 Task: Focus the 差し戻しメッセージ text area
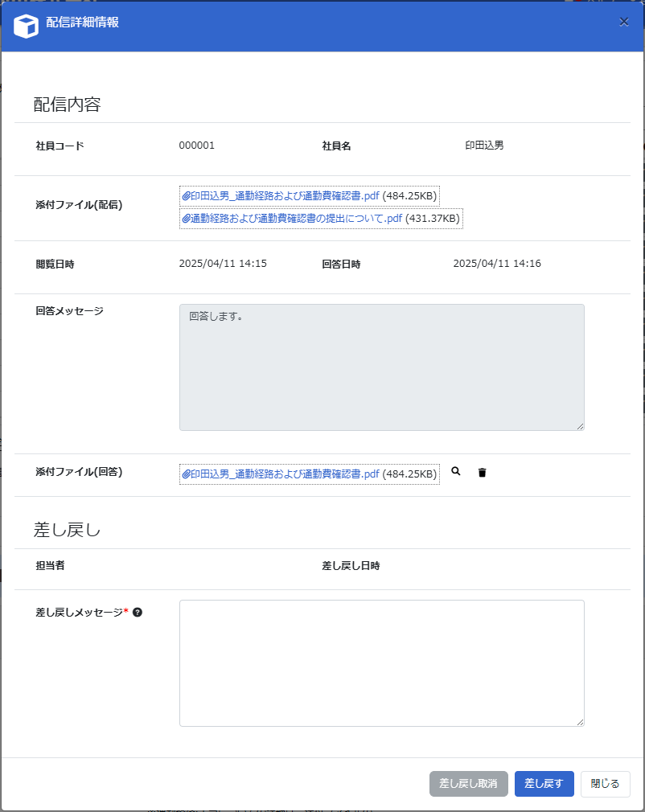point(381,662)
